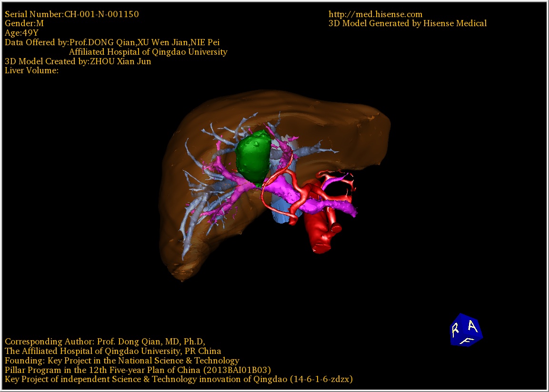Click '3D Model Created by:ZHOU Xian Jun' text

[78, 61]
